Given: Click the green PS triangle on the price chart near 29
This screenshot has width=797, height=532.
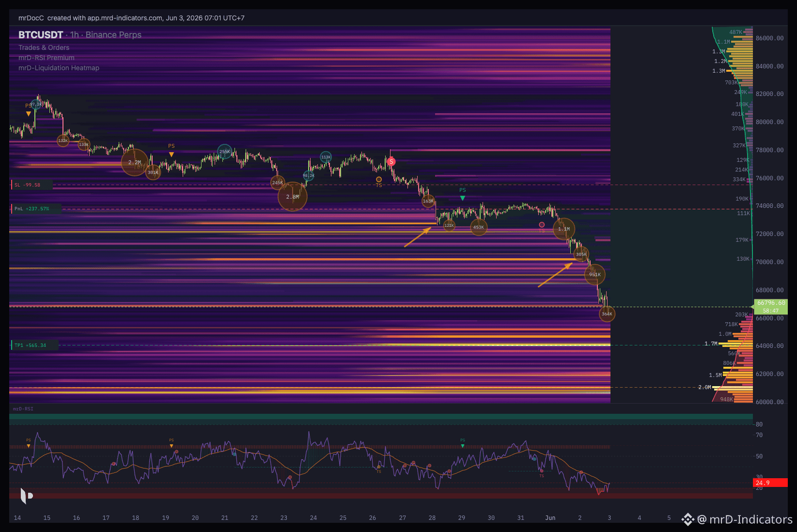Looking at the screenshot, I should tap(463, 198).
